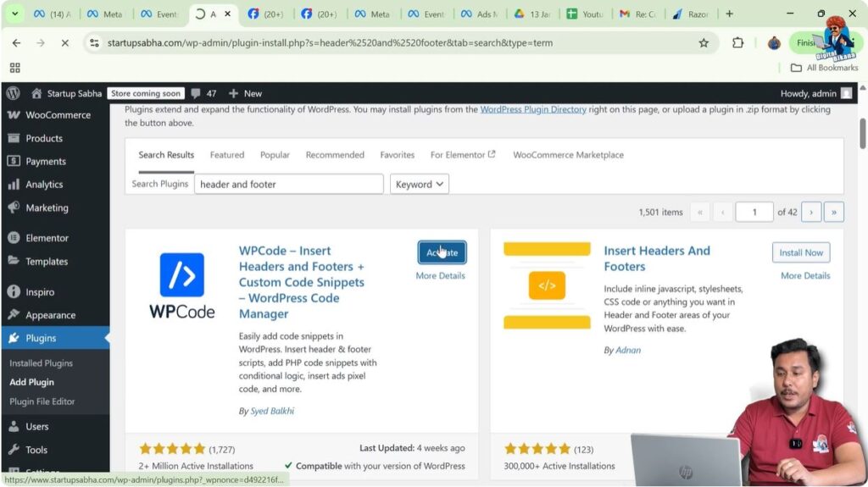
Task: Open the Keyword search type dropdown
Action: coord(419,184)
